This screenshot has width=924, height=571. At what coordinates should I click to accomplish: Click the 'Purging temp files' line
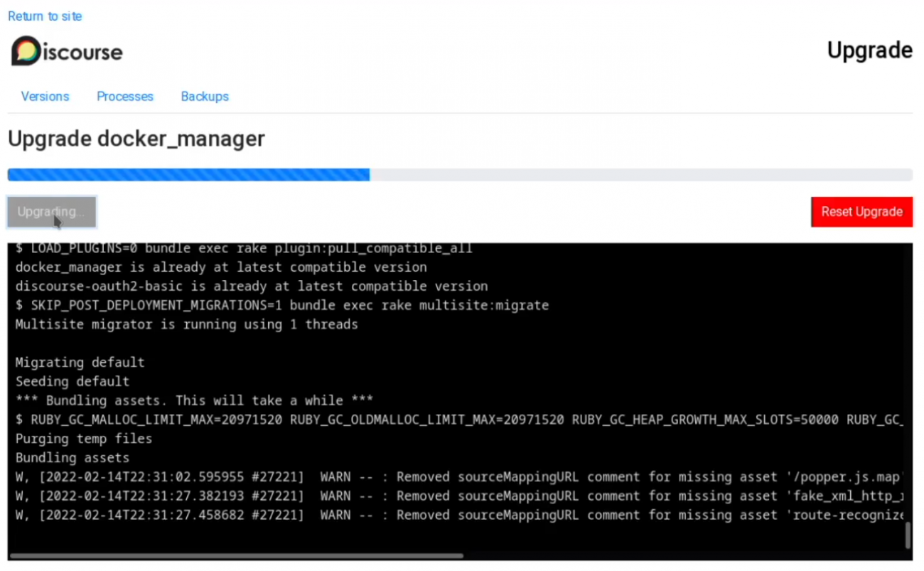coord(84,439)
